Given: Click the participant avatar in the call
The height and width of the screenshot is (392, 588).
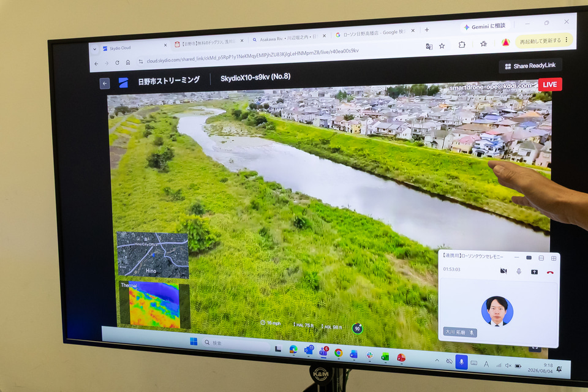Looking at the screenshot, I should [x=497, y=311].
